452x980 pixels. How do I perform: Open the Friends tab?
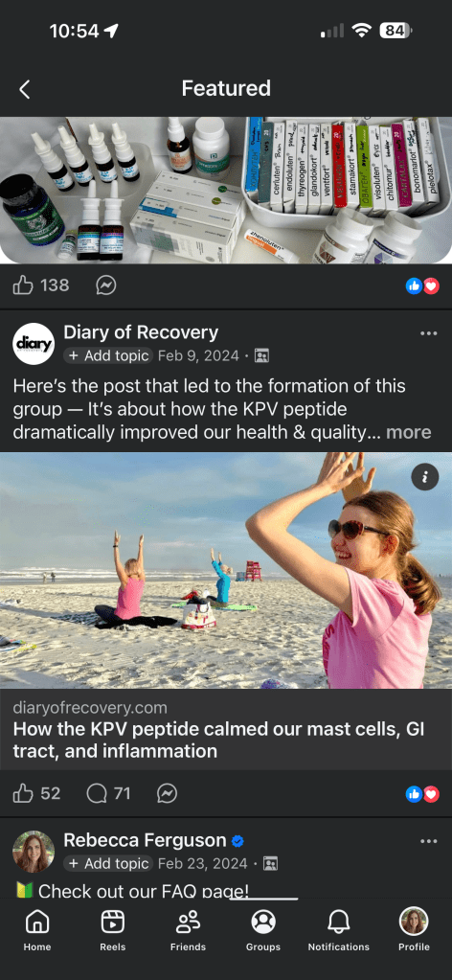tap(188, 930)
